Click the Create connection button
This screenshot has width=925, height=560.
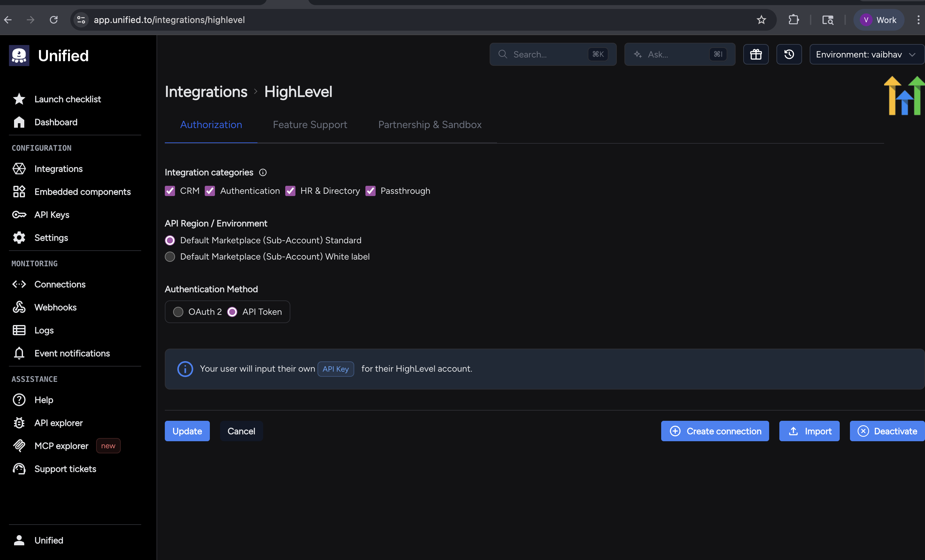pos(715,431)
